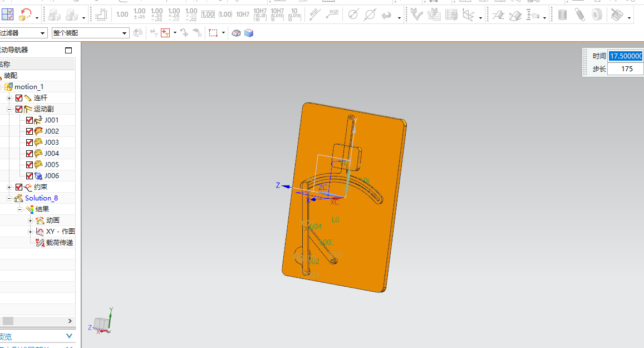Click the tire-shaped icon in toolbar
Viewport: 644px width, 348px height.
coord(597,15)
